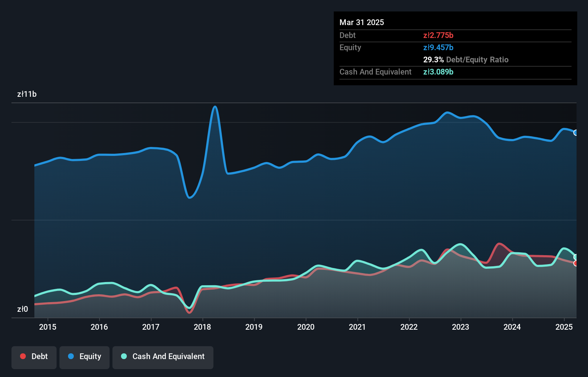Select the red Debt marker in the legend
The image size is (588, 377).
[x=23, y=356]
